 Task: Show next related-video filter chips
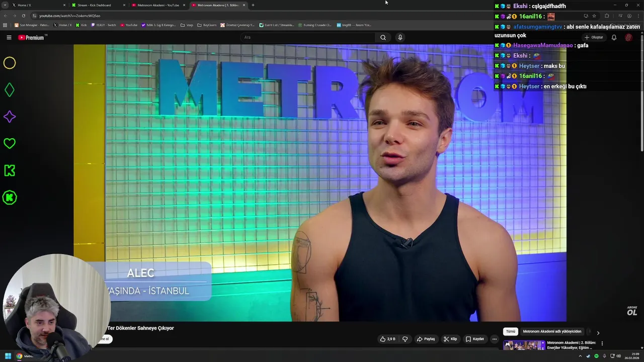click(x=598, y=332)
